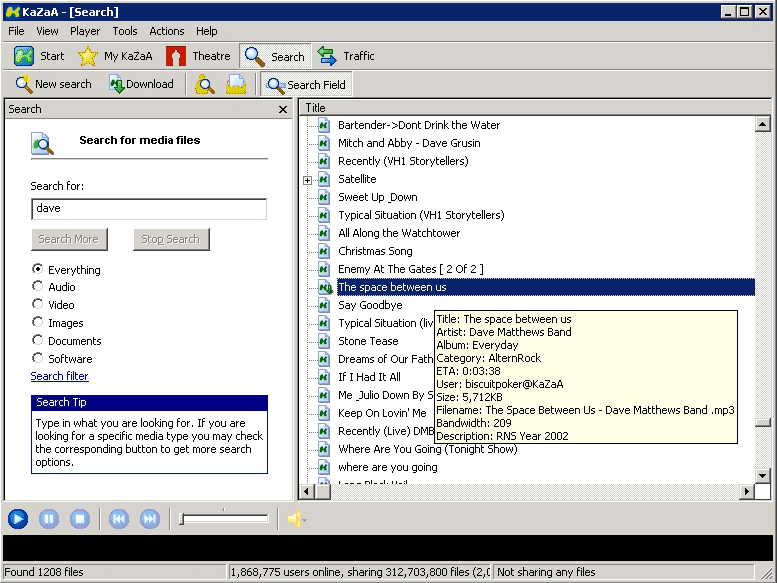The height and width of the screenshot is (583, 777).
Task: Select the Everything radio button
Action: click(x=37, y=269)
